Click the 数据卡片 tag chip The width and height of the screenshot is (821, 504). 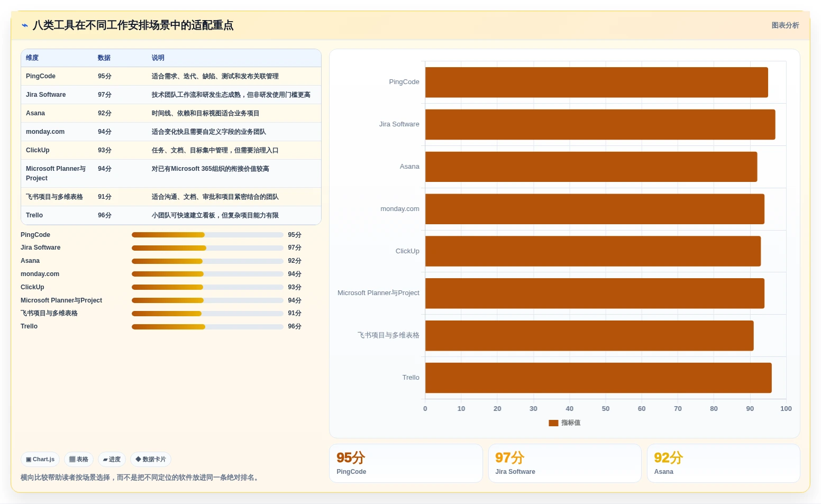click(x=151, y=460)
